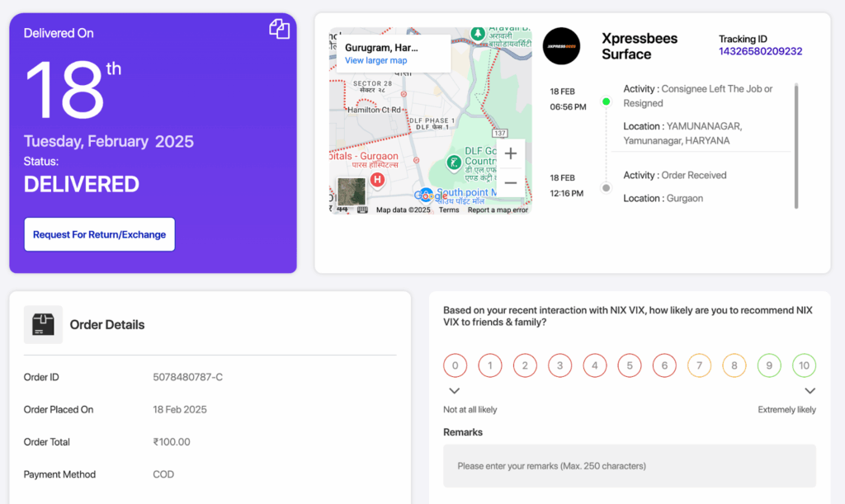Switch map to satellite view thumbnail
Viewport: 845px width, 504px height.
pyautogui.click(x=352, y=191)
